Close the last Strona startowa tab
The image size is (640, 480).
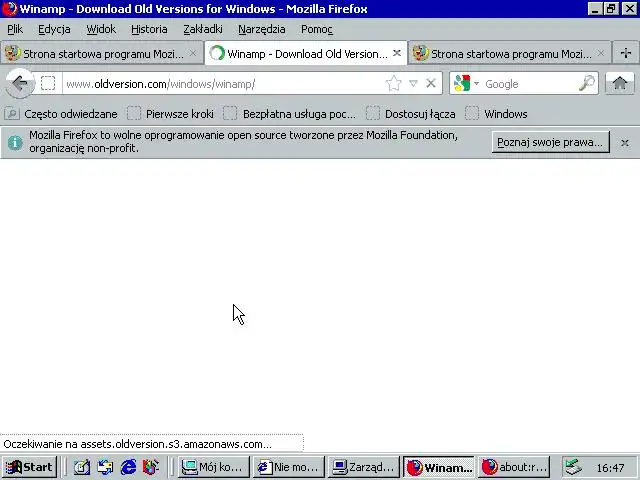coord(600,53)
